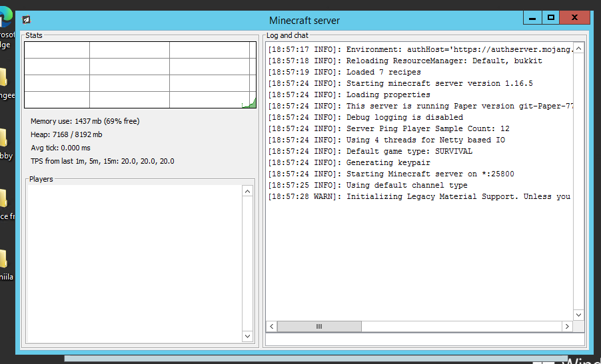Screen dimensions: 601x364
Task: Click the 'Starting minecraft server version 1.16.5' line
Action: [400, 83]
